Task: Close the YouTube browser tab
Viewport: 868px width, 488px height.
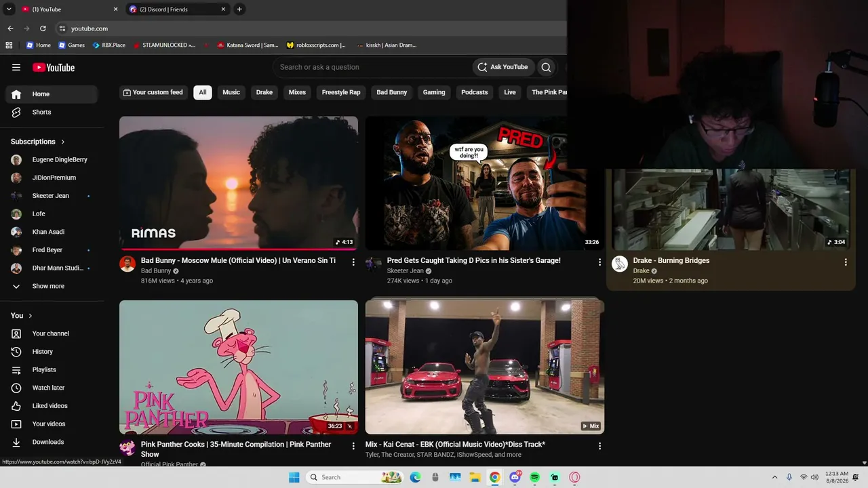Action: [115, 9]
